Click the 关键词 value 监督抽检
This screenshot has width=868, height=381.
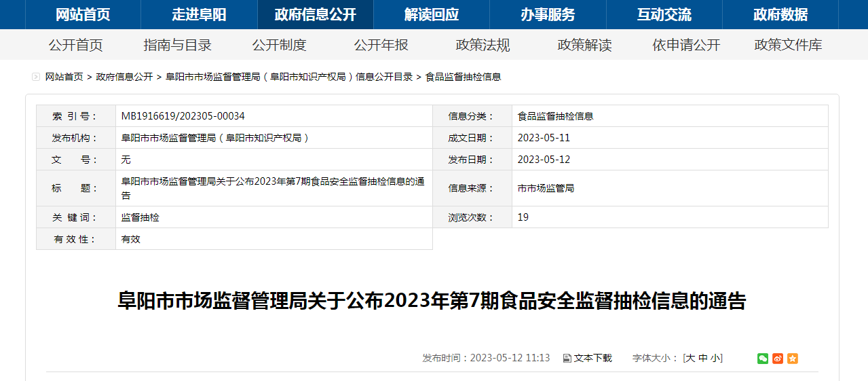pos(140,217)
